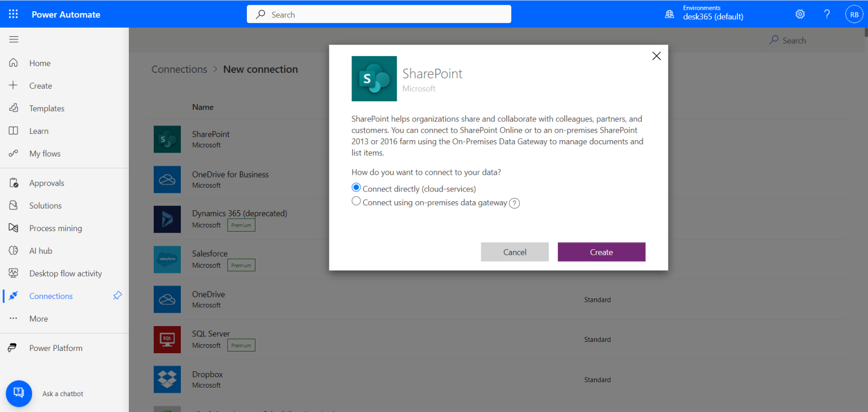Screen dimensions: 868x412
Task: Click the on-premises gateway help icon
Action: point(514,203)
